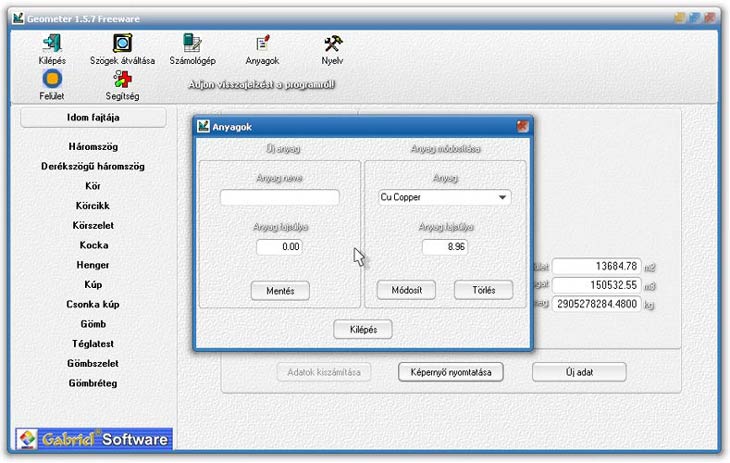The image size is (730, 463).
Task: Click the Képernyő nyomtatása button
Action: [451, 372]
